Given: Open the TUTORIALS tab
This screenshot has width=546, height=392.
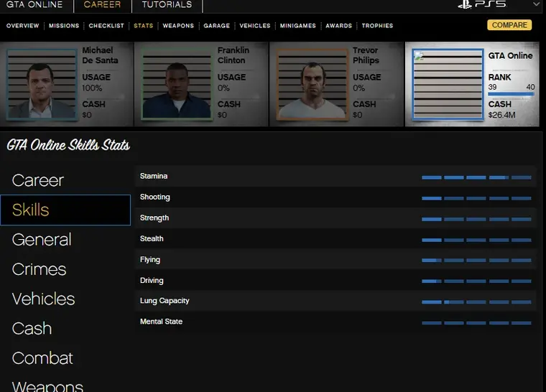Looking at the screenshot, I should coord(167,5).
